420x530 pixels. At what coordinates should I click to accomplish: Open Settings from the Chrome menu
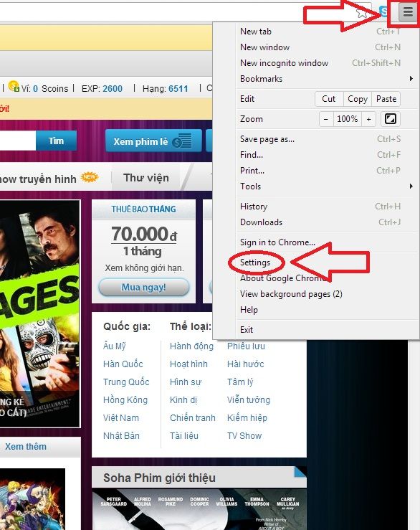[255, 262]
